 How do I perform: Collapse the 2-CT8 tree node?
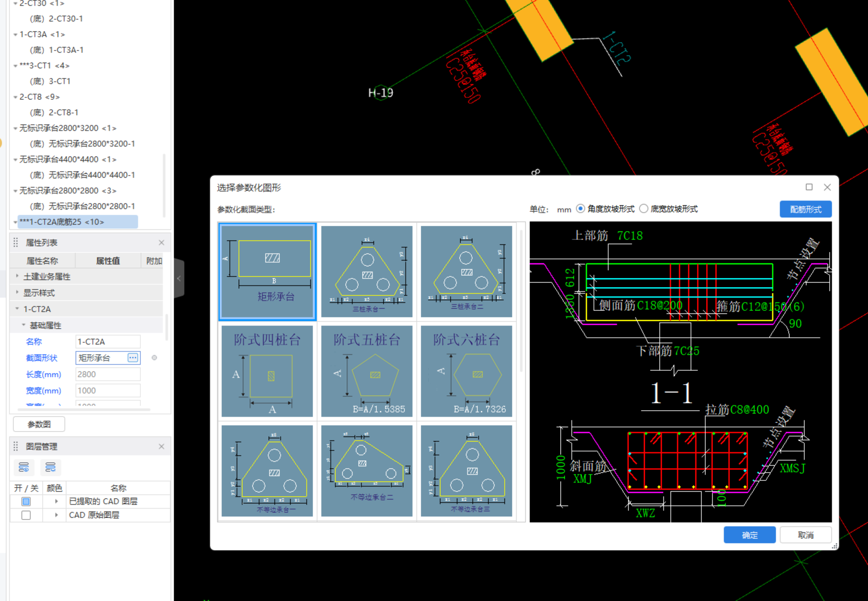15,97
